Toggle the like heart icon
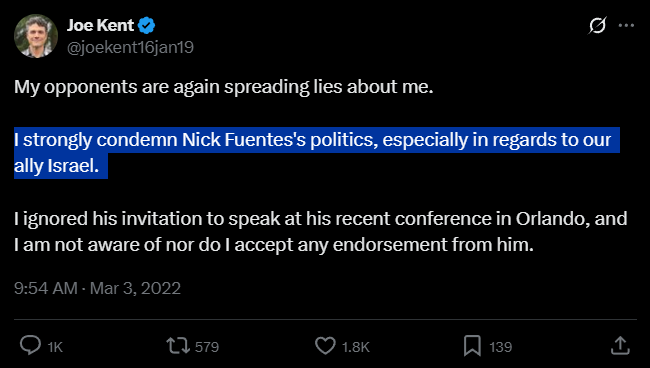650x368 pixels. coord(325,346)
